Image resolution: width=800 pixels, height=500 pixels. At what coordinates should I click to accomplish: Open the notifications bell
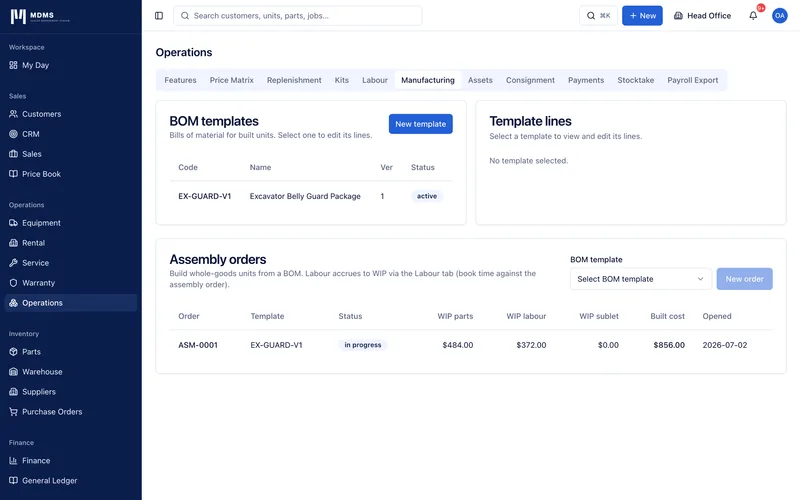[x=753, y=16]
